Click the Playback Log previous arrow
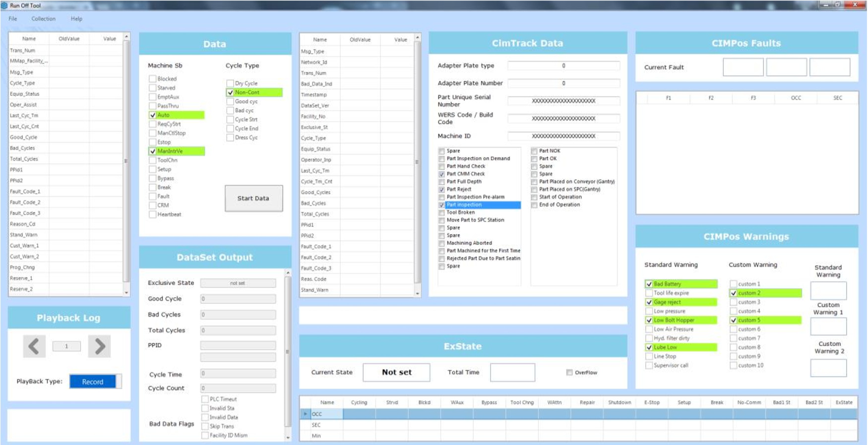The image size is (868, 445). (34, 346)
